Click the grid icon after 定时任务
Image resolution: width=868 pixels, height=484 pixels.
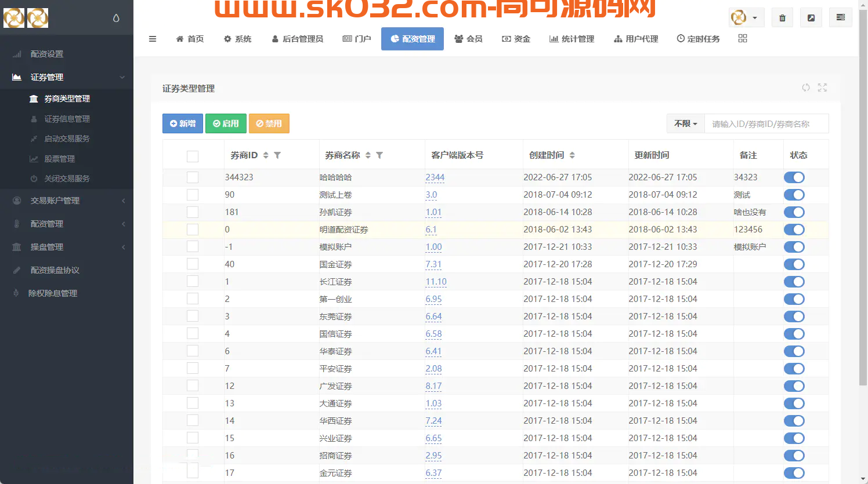[x=743, y=38]
